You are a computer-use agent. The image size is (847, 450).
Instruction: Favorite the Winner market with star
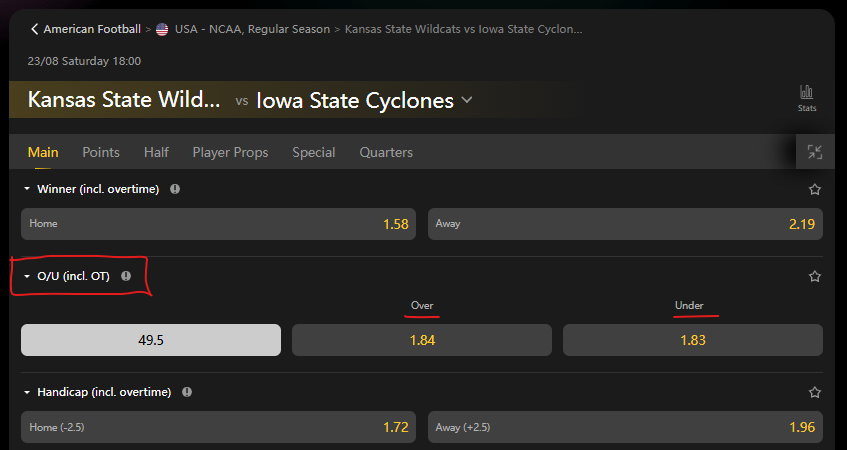click(815, 189)
